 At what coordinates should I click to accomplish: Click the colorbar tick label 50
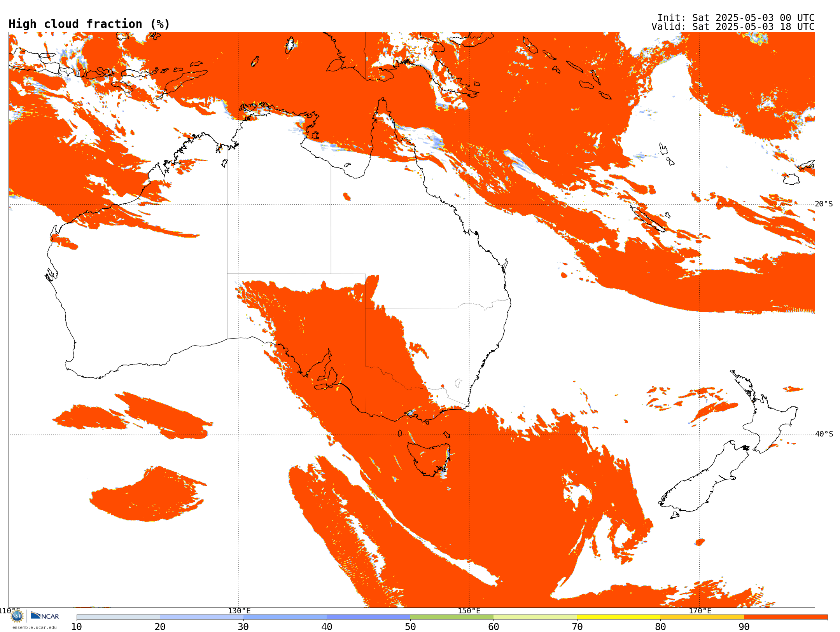[x=410, y=627]
